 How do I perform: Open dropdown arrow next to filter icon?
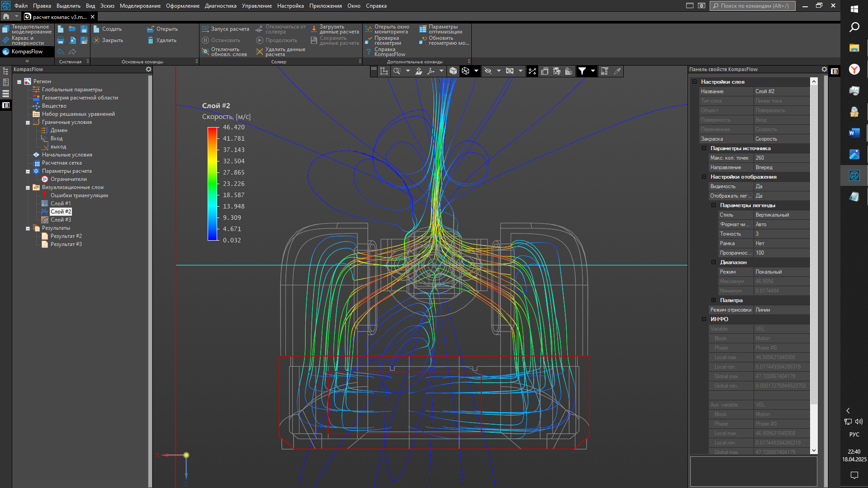coord(593,71)
